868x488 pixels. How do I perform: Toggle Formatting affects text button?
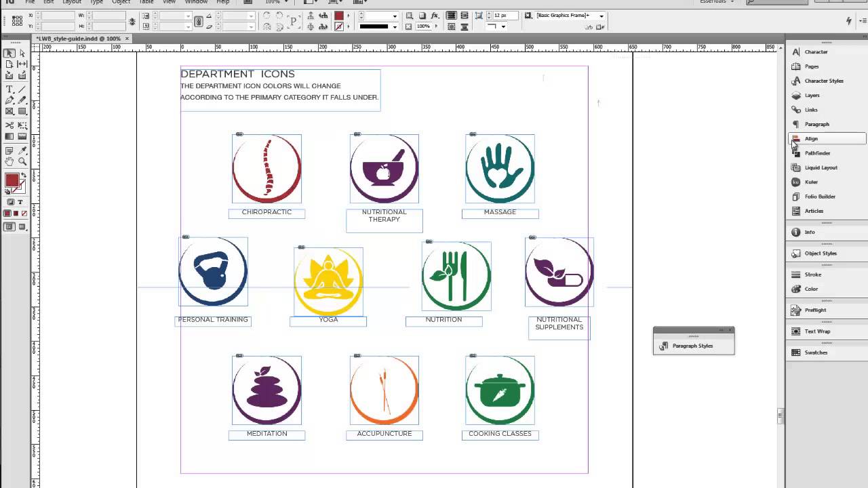point(20,202)
